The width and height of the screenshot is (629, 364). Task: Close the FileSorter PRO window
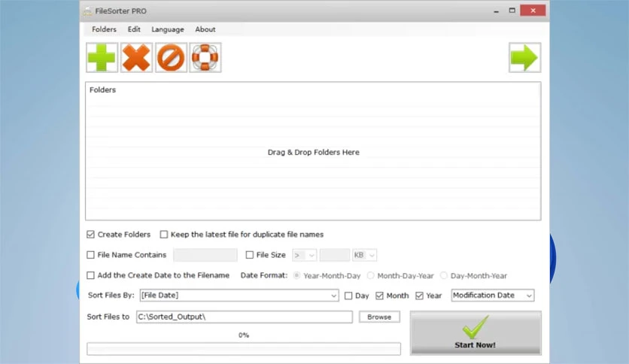(x=533, y=11)
